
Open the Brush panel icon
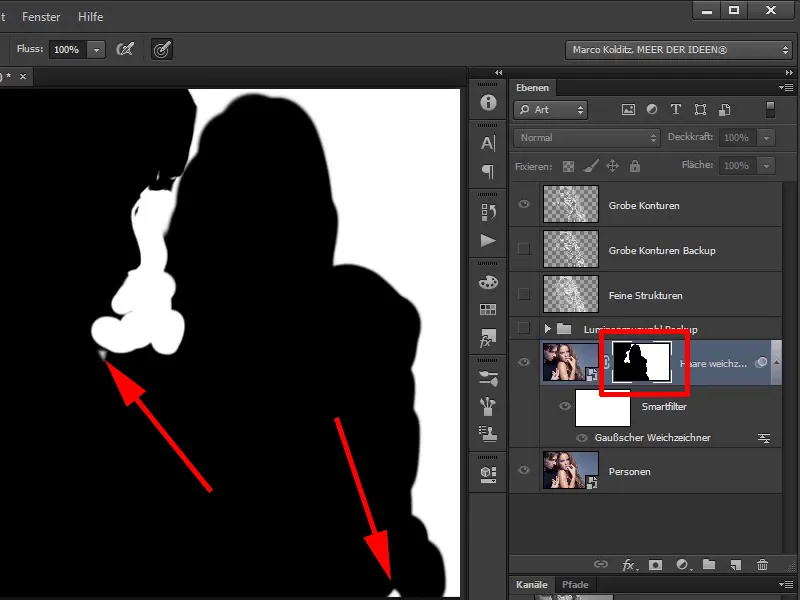pos(488,407)
